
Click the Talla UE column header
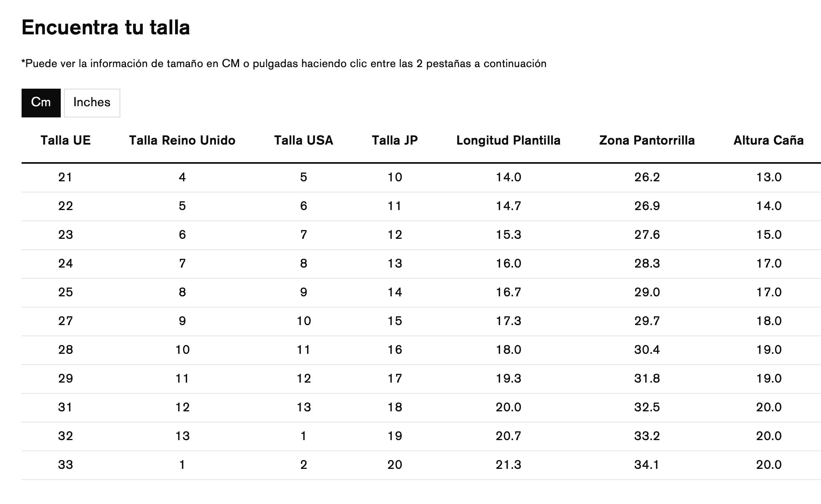pyautogui.click(x=66, y=141)
